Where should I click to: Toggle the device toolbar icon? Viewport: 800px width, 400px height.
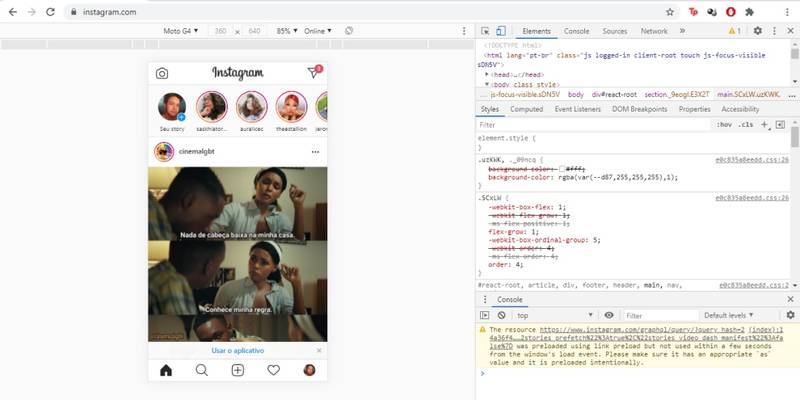pos(501,31)
